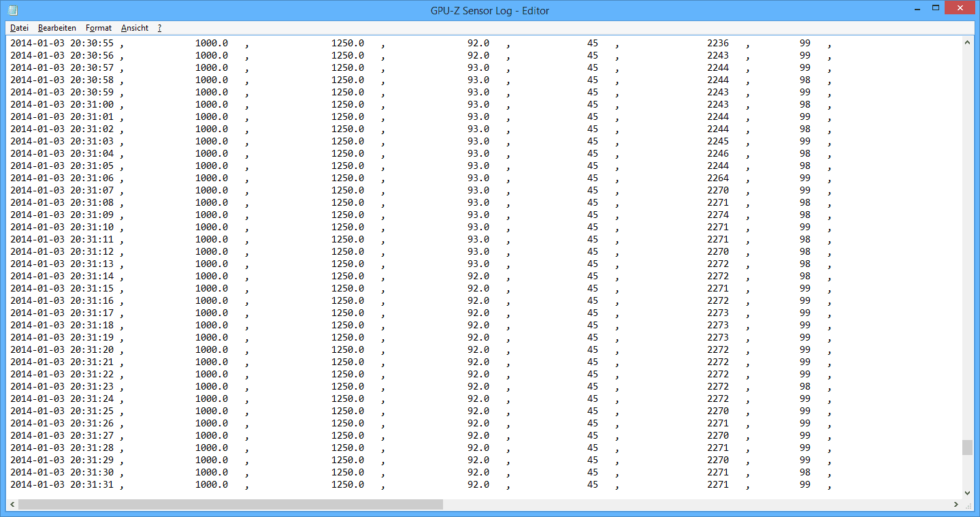Screen dimensions: 980x517
Task: Click timestamp 2014-01-03 20:31:06
Action: (x=62, y=178)
